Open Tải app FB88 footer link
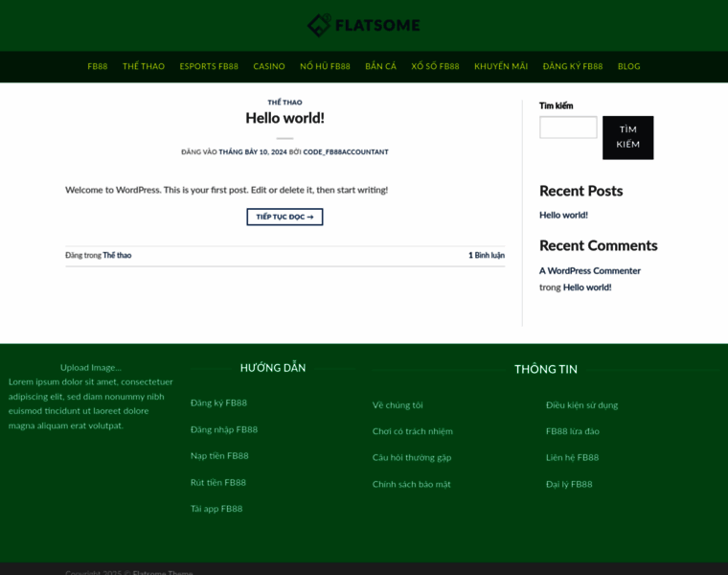The height and width of the screenshot is (575, 728). pyautogui.click(x=216, y=509)
